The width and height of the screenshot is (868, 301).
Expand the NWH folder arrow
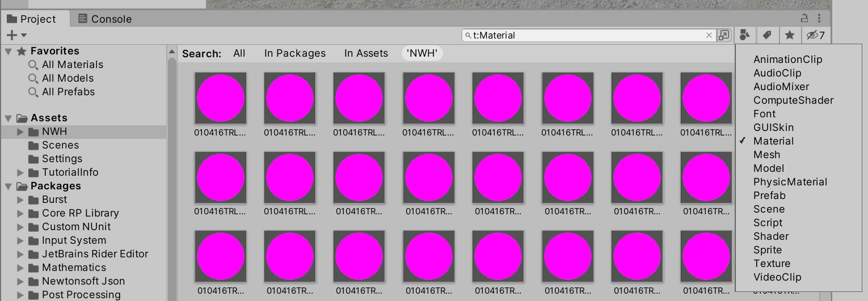[20, 132]
